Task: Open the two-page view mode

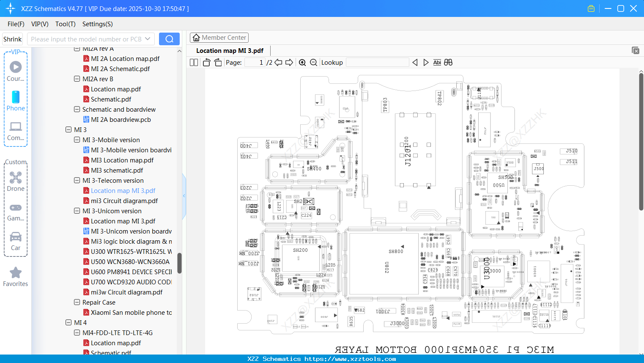Action: click(193, 62)
